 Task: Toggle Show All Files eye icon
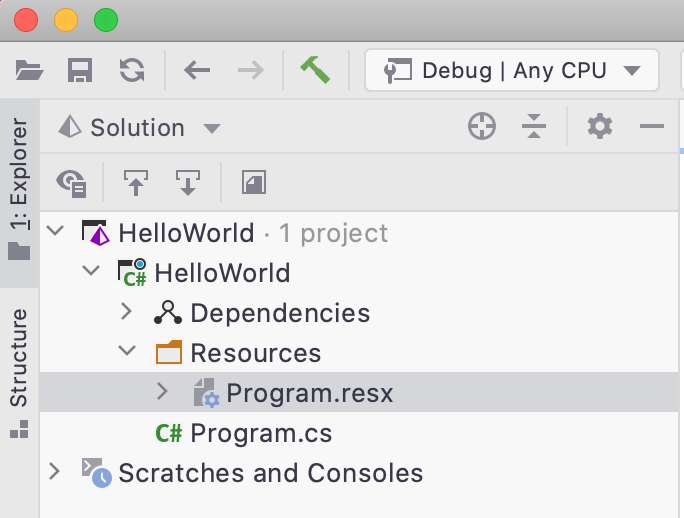tap(72, 182)
